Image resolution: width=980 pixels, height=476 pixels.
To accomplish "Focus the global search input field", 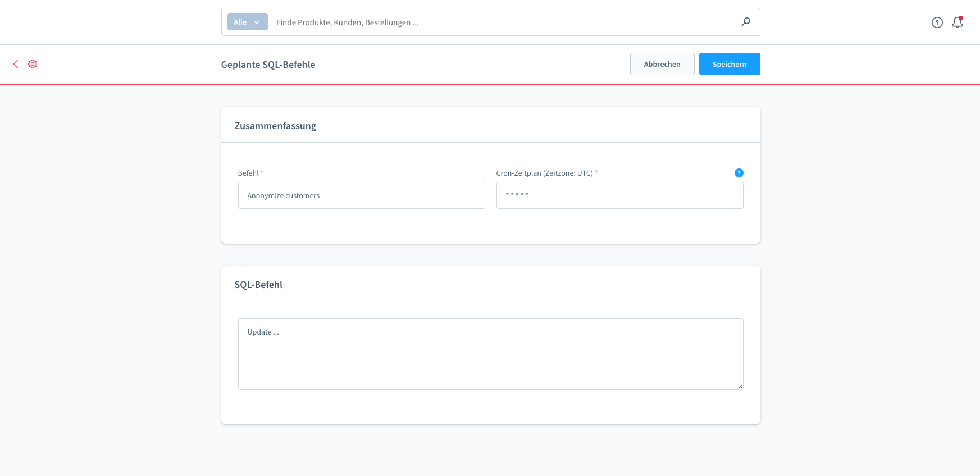I will [x=505, y=22].
